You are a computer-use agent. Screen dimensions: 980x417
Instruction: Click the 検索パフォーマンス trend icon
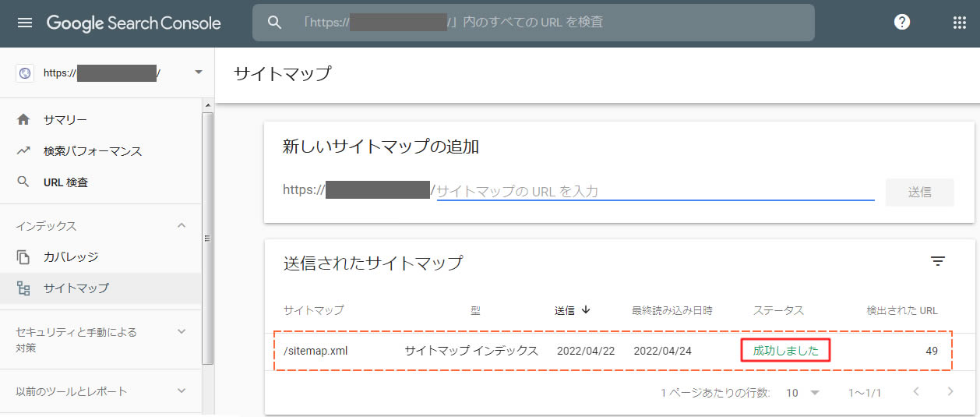(x=23, y=150)
